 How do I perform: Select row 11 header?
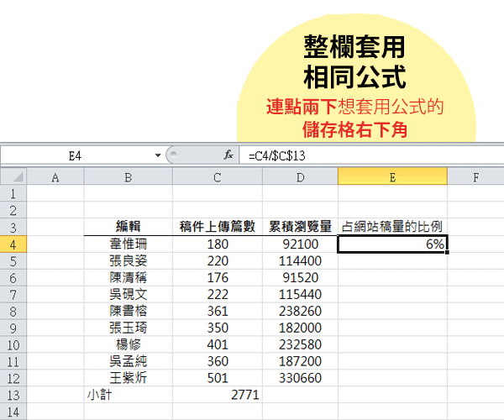[13, 361]
